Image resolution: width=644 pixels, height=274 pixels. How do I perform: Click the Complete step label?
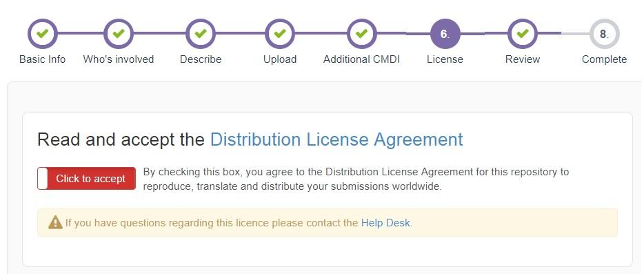point(604,59)
